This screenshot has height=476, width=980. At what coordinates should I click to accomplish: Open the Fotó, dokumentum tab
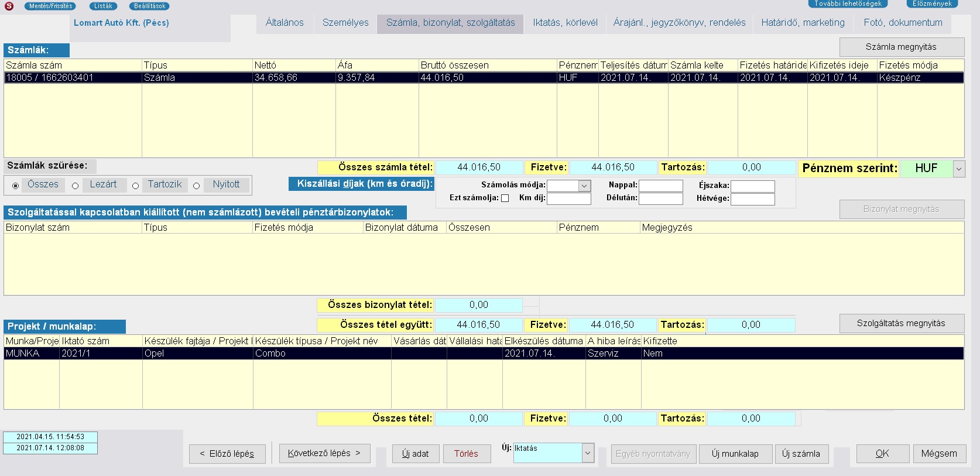pyautogui.click(x=903, y=23)
